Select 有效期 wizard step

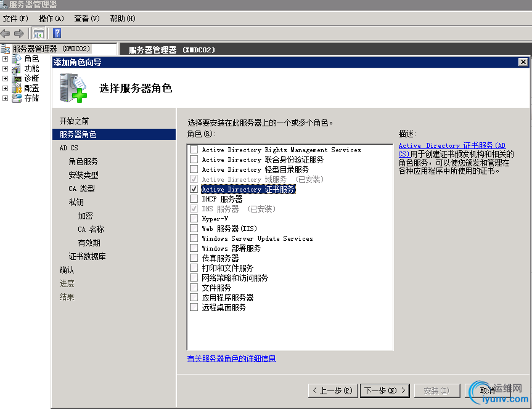89,243
